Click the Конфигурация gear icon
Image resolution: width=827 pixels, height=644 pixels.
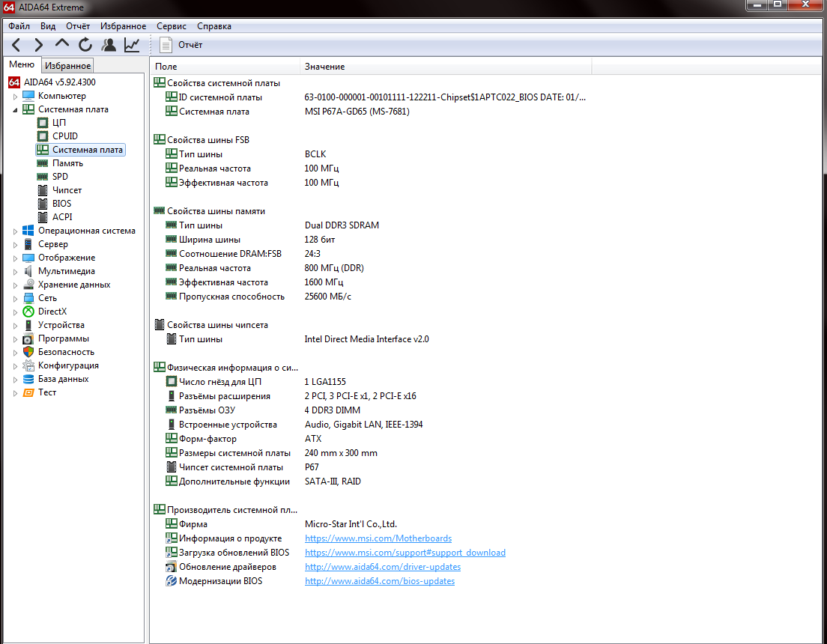(28, 365)
